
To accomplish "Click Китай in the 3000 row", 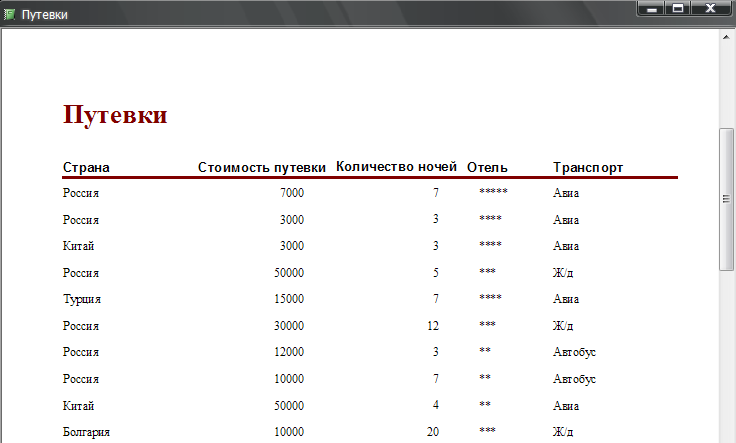I will (x=78, y=246).
